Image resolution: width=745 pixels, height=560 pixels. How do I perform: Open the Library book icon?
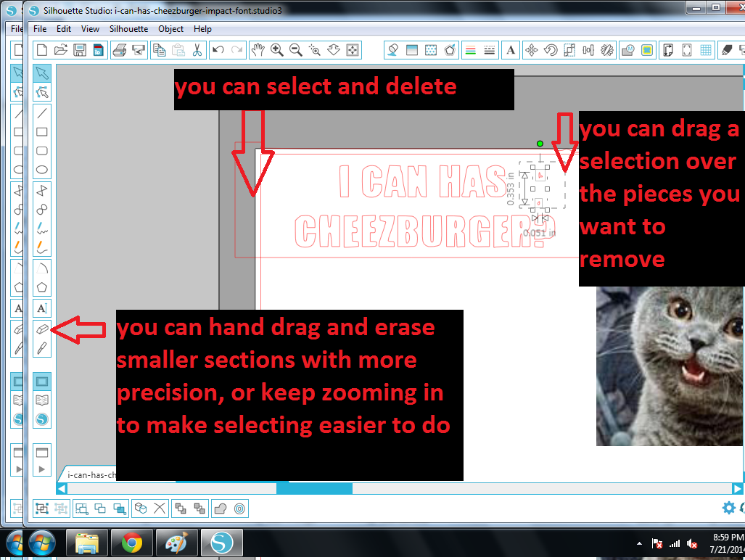tap(42, 400)
